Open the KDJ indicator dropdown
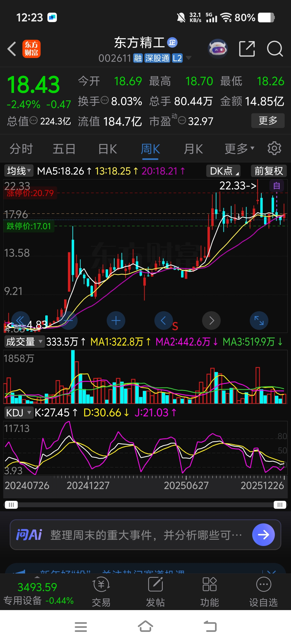Image resolution: width=291 pixels, height=644 pixels. (19, 412)
